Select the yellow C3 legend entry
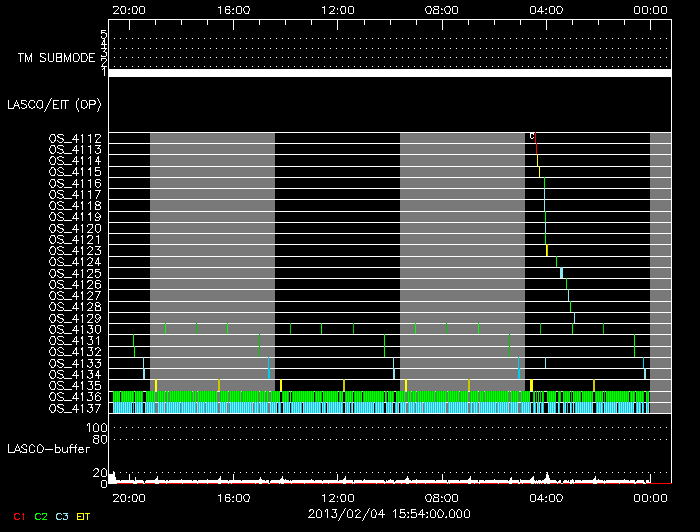Screen dimensions: 700x532 62,515
